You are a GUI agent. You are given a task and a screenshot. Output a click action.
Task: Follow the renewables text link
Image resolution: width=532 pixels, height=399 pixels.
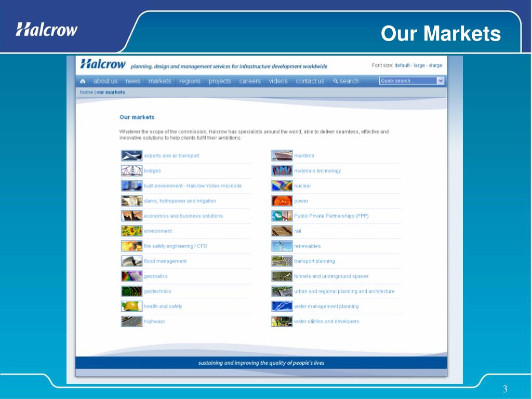coord(308,246)
